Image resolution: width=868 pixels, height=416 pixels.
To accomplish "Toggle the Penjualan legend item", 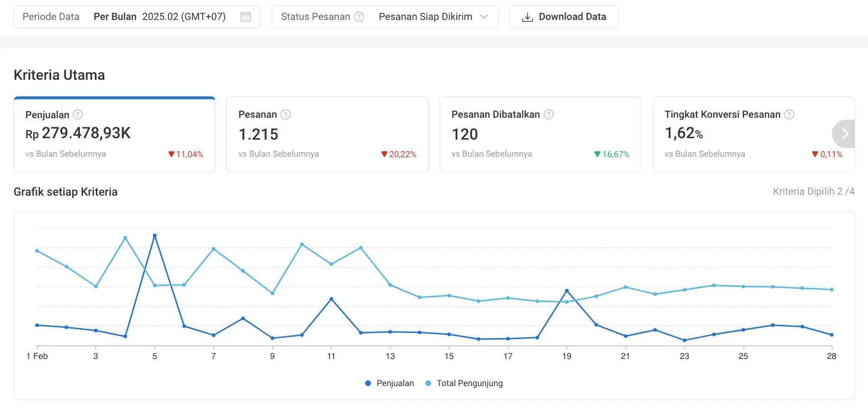I will 389,383.
